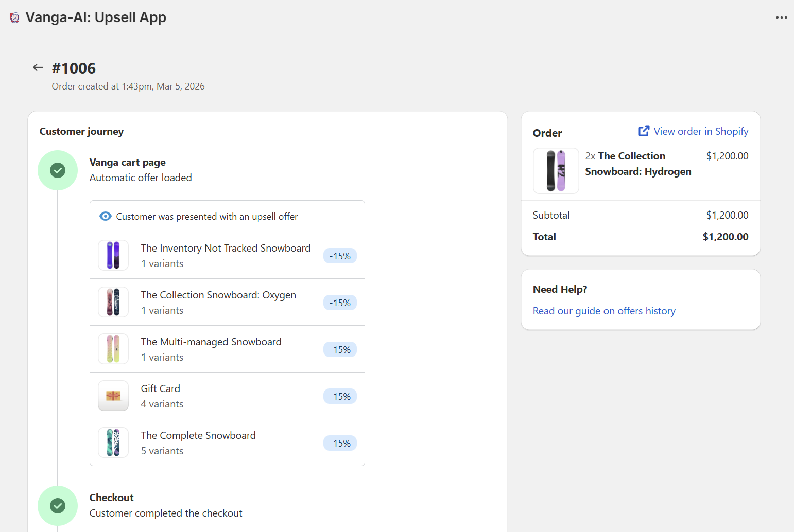
Task: Click -15% badge on Inventory Not Tracked Snowboard
Action: (x=340, y=256)
